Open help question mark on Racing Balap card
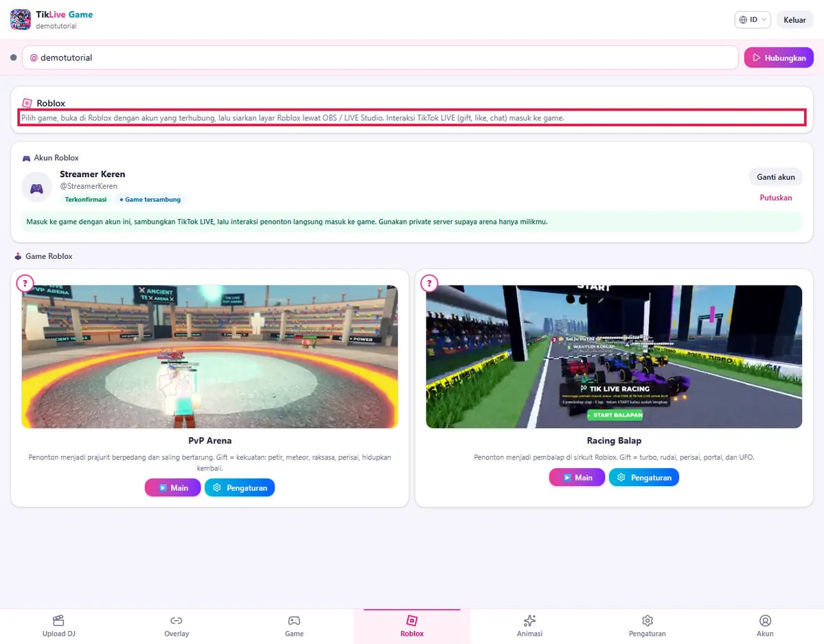This screenshot has width=824, height=644. point(430,283)
